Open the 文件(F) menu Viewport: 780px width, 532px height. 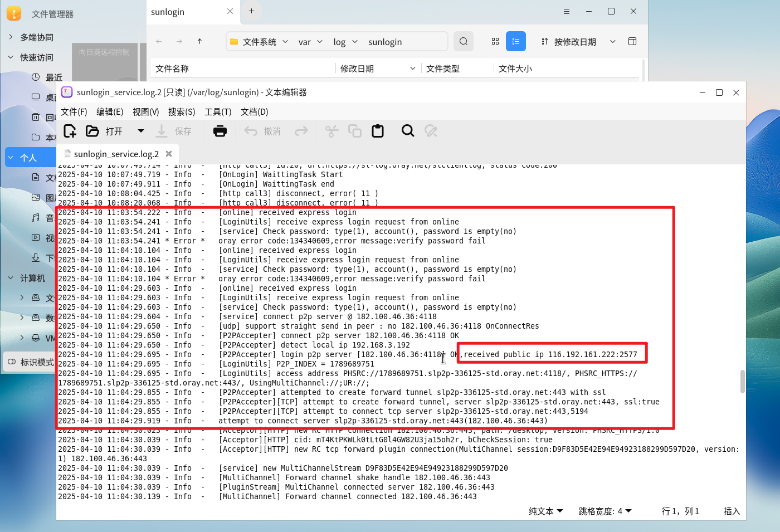pos(74,112)
